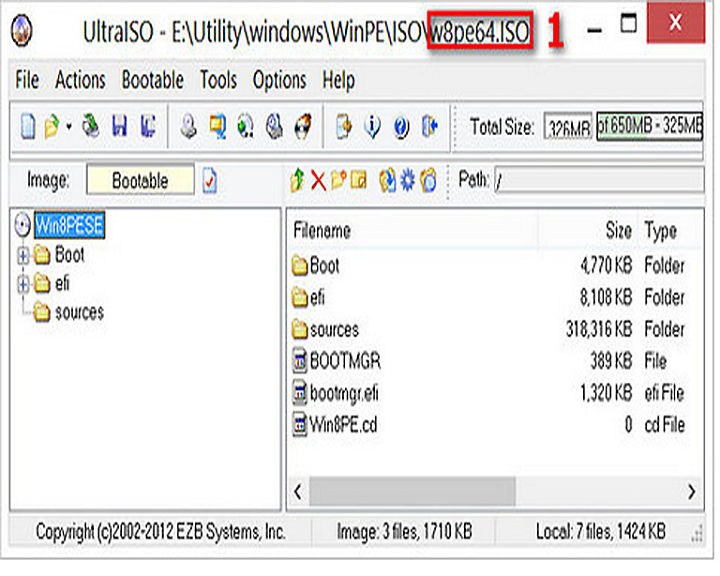Click the 'efi File' type cell

coord(664,393)
